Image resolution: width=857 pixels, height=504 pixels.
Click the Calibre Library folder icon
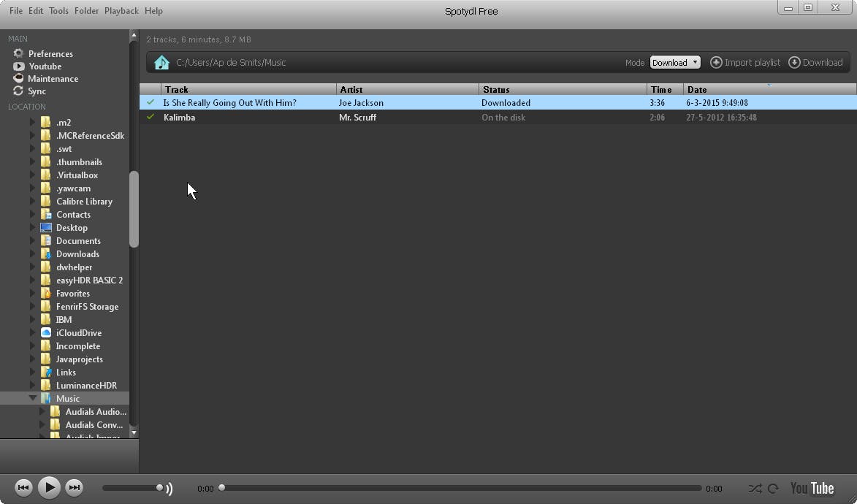tap(46, 201)
